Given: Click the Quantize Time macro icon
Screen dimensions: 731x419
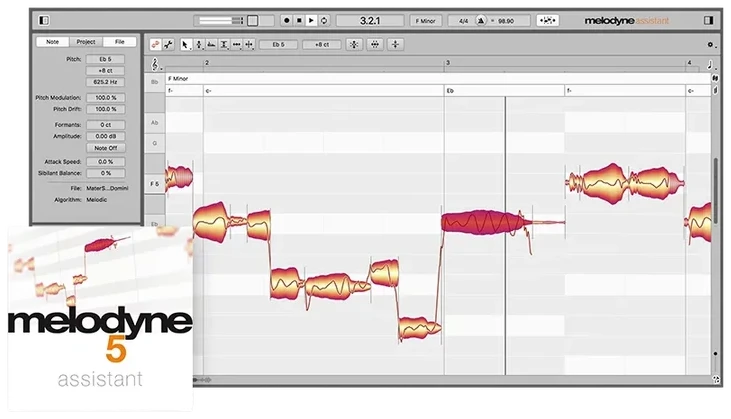Looking at the screenshot, I should pos(375,45).
